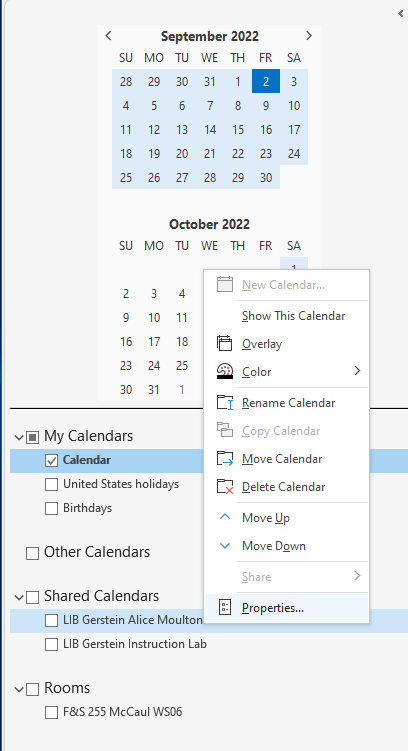Click the Delete Calendar icon
The image size is (408, 751).
(225, 487)
